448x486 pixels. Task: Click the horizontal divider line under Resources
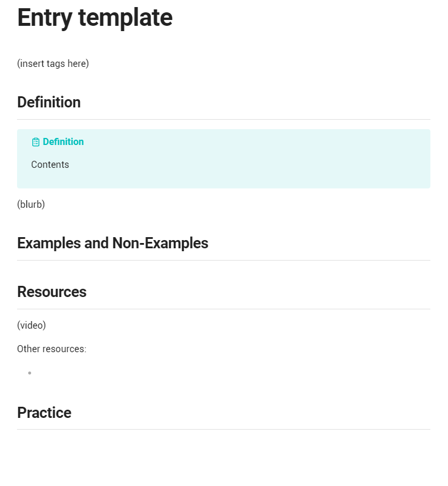click(224, 309)
